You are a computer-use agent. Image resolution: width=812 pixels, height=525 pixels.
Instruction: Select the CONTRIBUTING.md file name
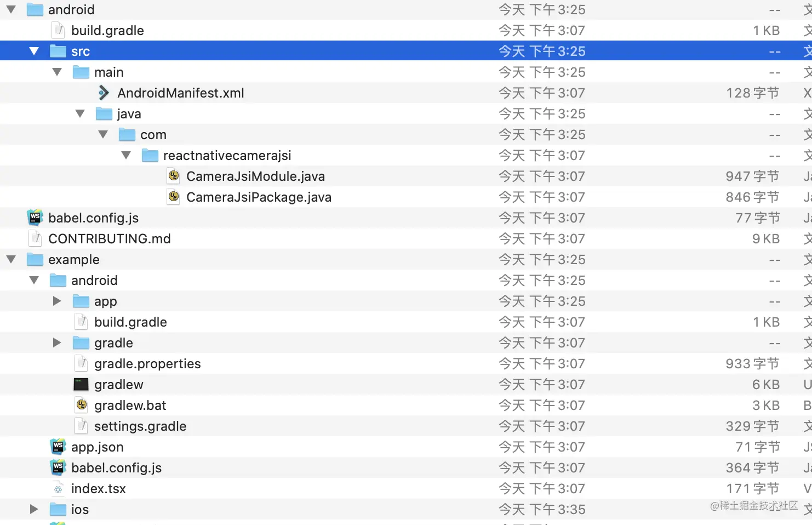[x=110, y=238]
